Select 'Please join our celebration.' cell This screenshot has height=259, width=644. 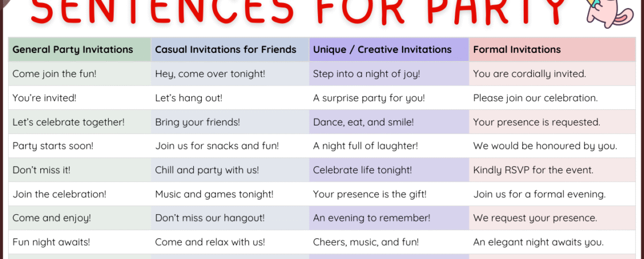click(535, 98)
